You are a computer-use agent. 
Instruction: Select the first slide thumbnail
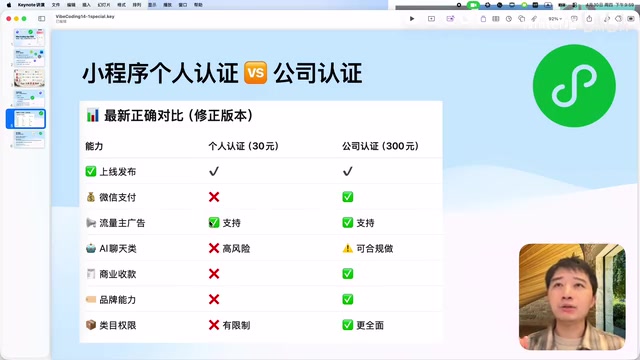point(29,37)
